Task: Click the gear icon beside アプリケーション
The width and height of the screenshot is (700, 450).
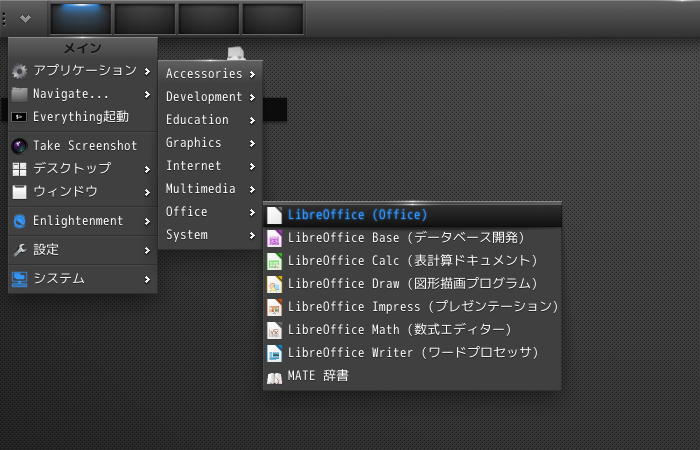Action: click(x=19, y=71)
